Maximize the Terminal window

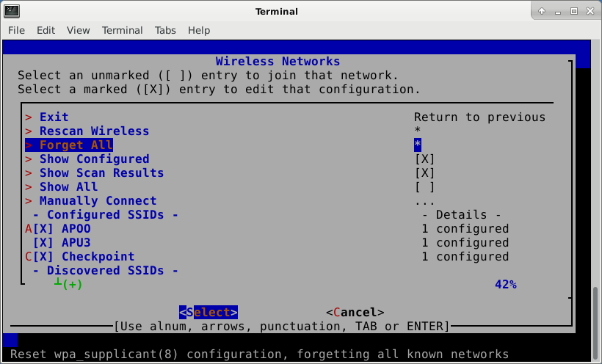(574, 11)
